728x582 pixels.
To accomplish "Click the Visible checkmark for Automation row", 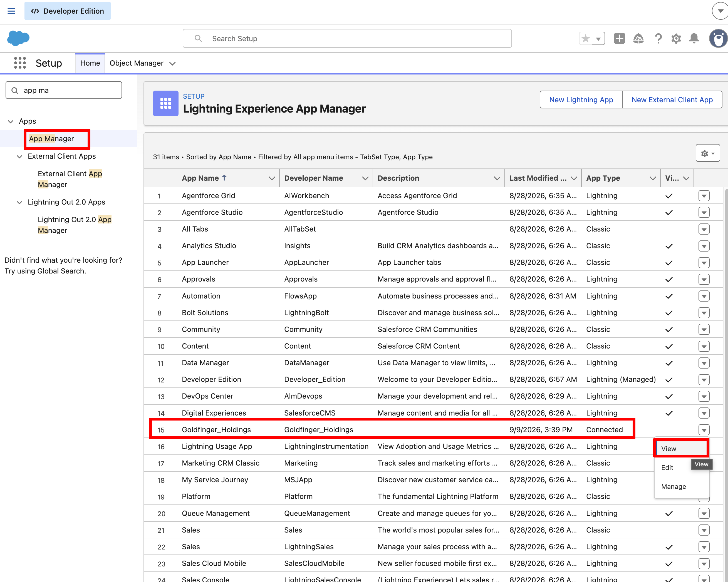I will (668, 296).
